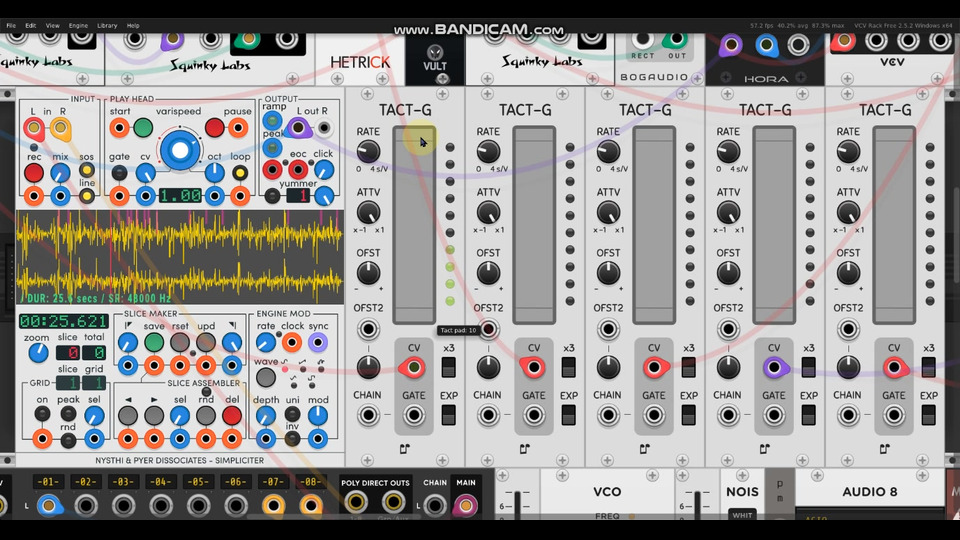Toggle the x3 switch on leftmost TACT-G
960x540 pixels.
448,367
